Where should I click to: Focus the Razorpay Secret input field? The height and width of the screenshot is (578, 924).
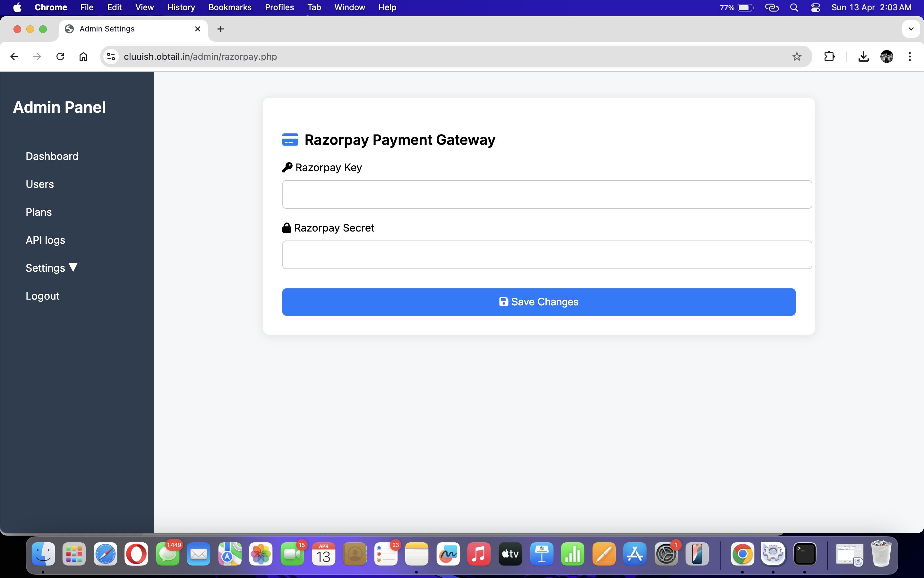click(x=547, y=255)
